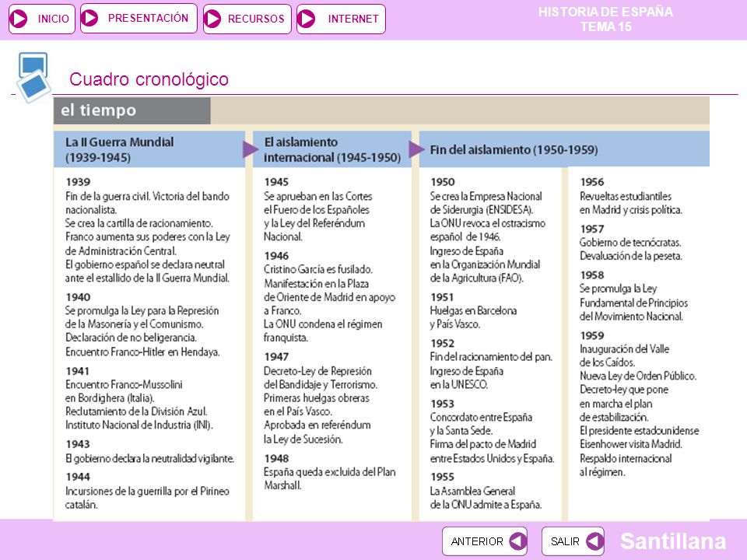Open the INICIO label
This screenshot has width=747, height=560.
54,19
